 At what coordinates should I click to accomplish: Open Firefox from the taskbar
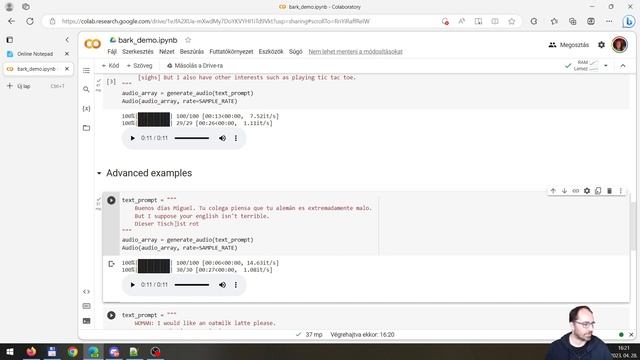(31, 351)
